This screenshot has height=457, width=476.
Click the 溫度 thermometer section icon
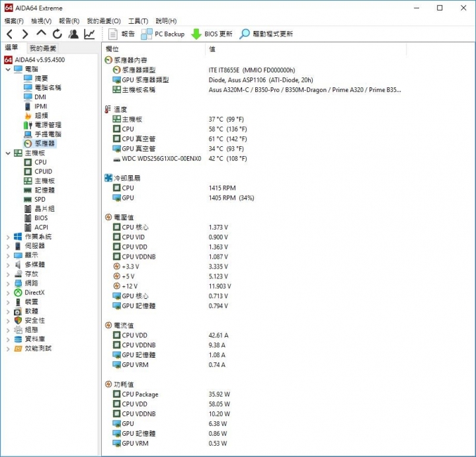point(108,109)
